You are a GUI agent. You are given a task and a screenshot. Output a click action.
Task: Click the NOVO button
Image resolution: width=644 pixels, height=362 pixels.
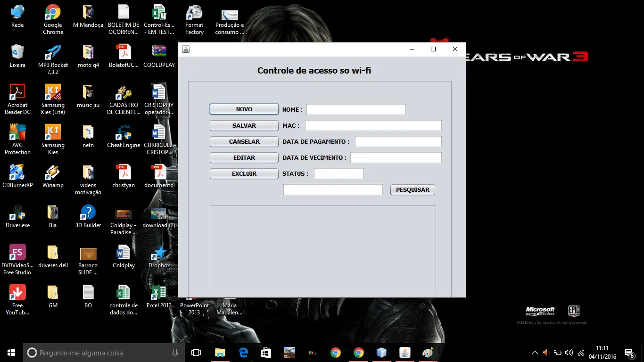(x=244, y=109)
